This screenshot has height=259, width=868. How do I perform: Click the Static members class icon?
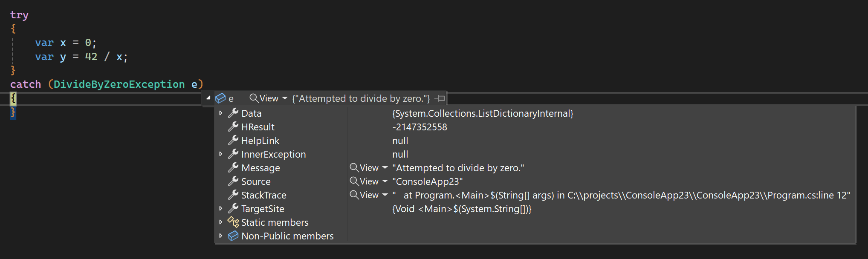[x=233, y=222]
